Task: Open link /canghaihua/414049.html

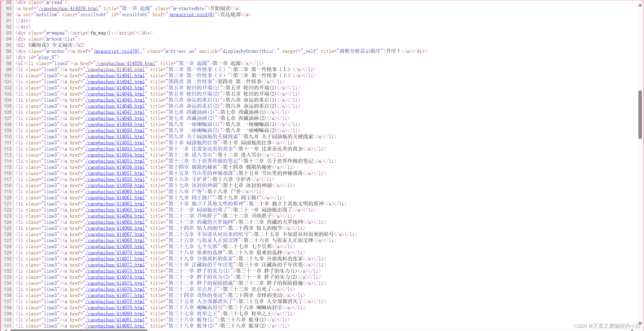Action: (115, 124)
